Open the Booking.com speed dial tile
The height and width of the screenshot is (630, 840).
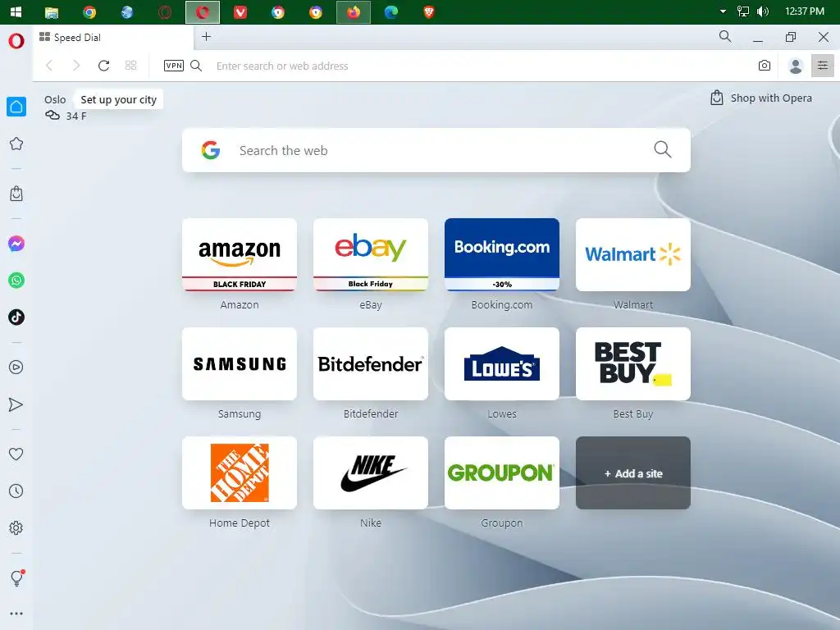[x=502, y=254]
